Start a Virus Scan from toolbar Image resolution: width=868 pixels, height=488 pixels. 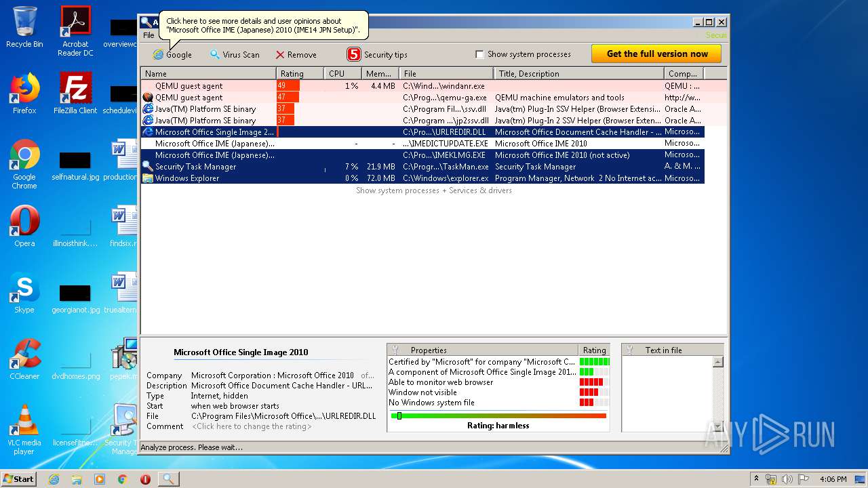(235, 55)
